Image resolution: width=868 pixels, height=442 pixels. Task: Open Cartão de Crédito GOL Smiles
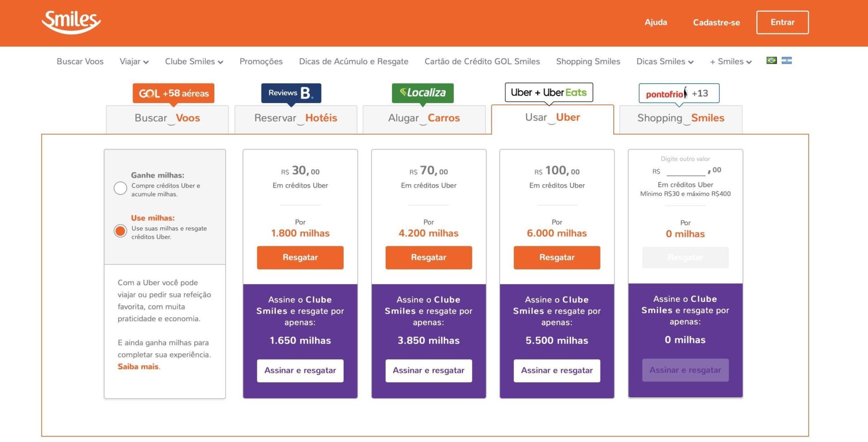(482, 61)
